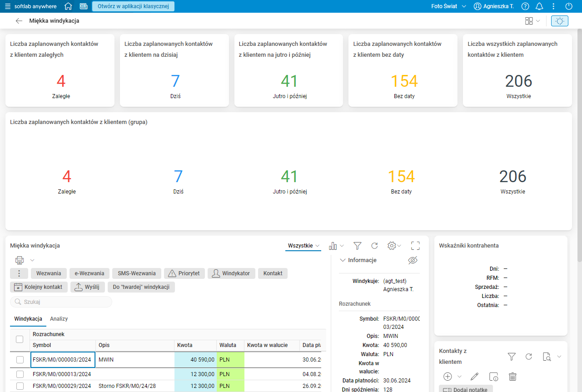Refresh the Miękka windykacja list
Image resolution: width=582 pixels, height=392 pixels.
pyautogui.click(x=374, y=246)
